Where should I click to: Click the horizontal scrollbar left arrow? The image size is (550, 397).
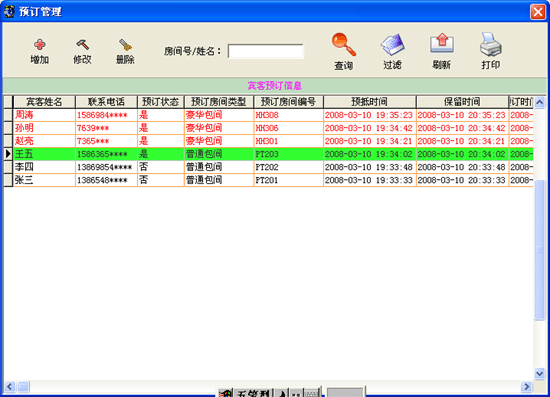pyautogui.click(x=10, y=386)
